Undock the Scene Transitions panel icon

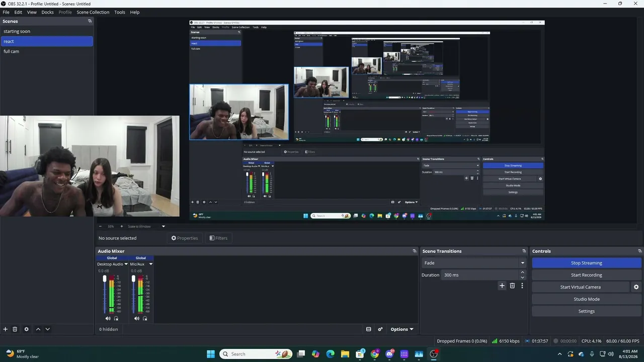pyautogui.click(x=524, y=251)
